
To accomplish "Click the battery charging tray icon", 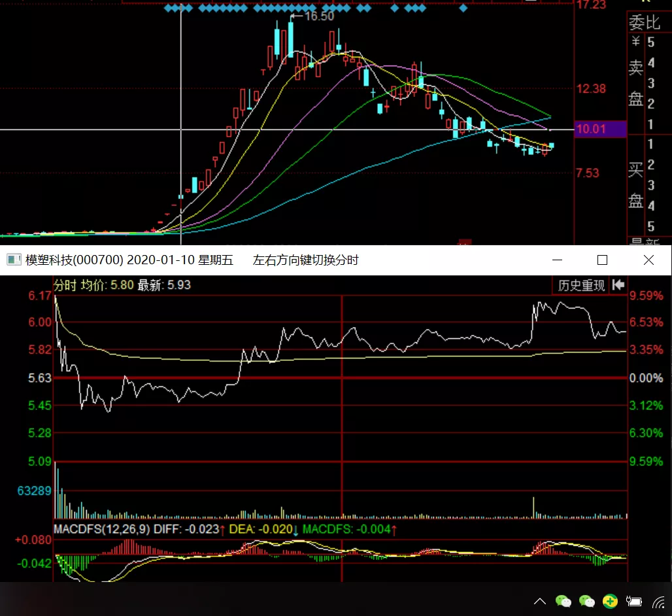I will tap(633, 601).
